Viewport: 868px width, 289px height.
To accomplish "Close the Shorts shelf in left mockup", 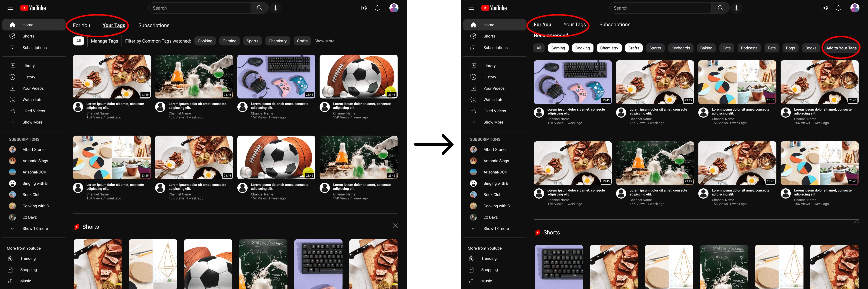I will (x=395, y=226).
